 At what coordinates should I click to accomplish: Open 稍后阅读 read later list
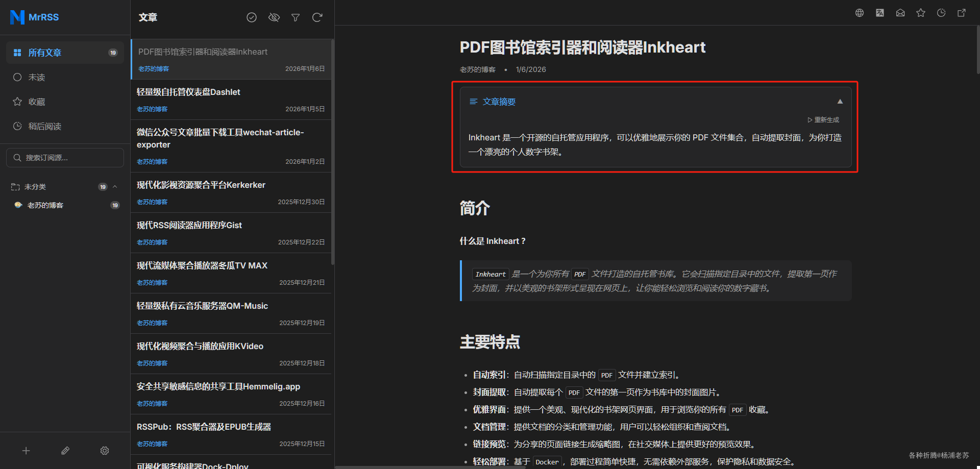(x=65, y=126)
